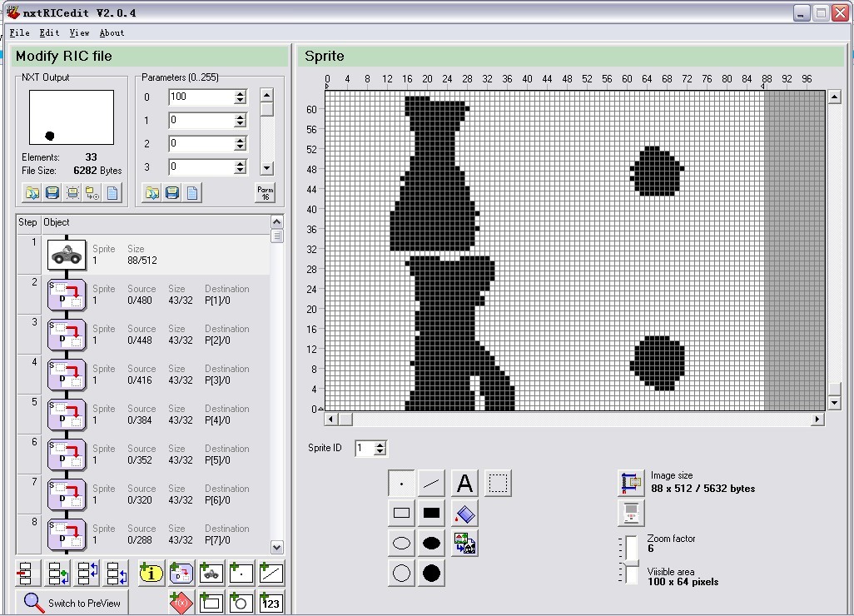Select step 8 row with Source 0/288
The image size is (854, 616).
(x=143, y=534)
